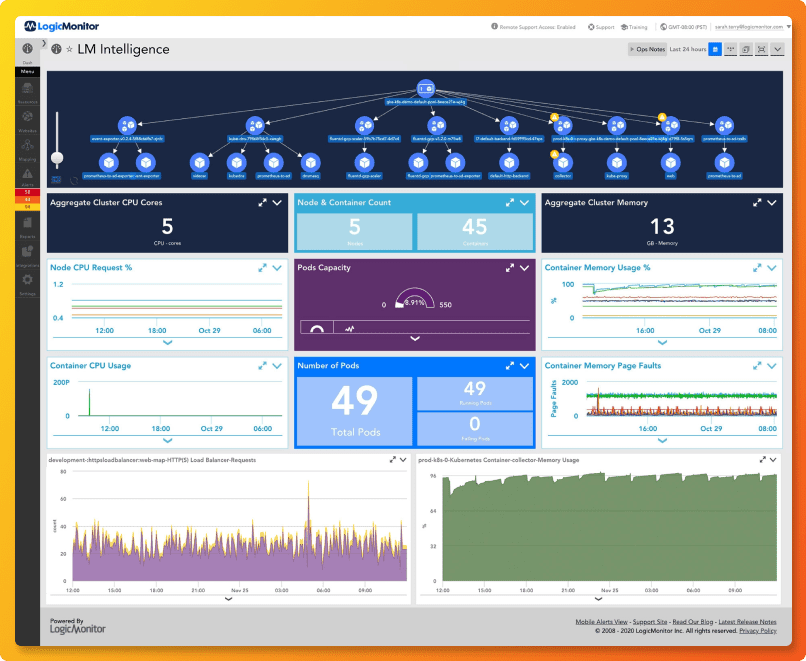
Task: Click the Menu tab in the sidebar
Action: pyautogui.click(x=27, y=71)
